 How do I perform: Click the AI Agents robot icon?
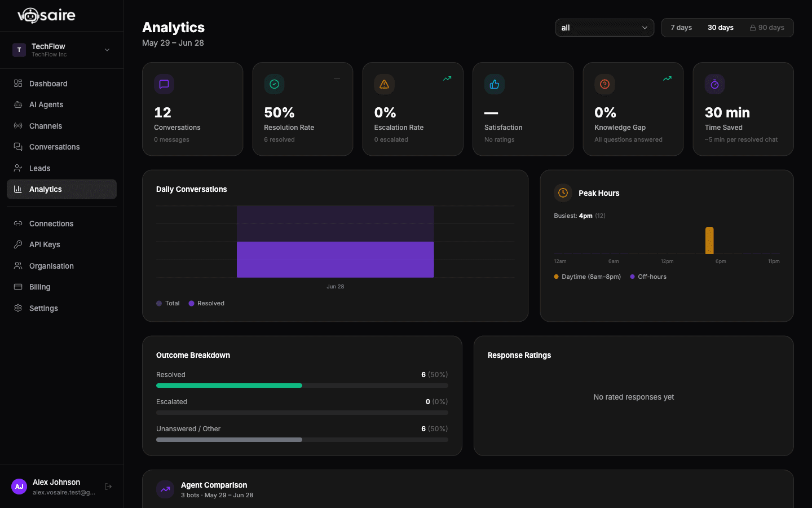click(18, 104)
